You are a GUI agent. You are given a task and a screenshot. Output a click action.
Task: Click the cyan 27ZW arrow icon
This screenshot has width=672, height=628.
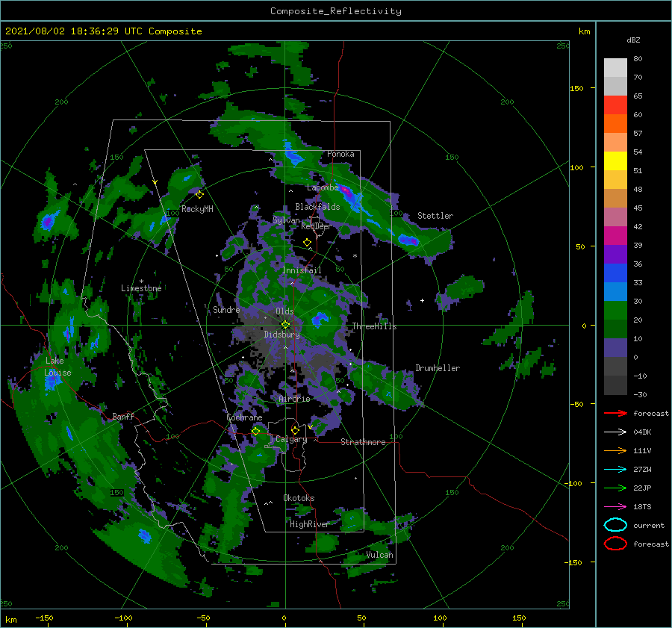[615, 470]
